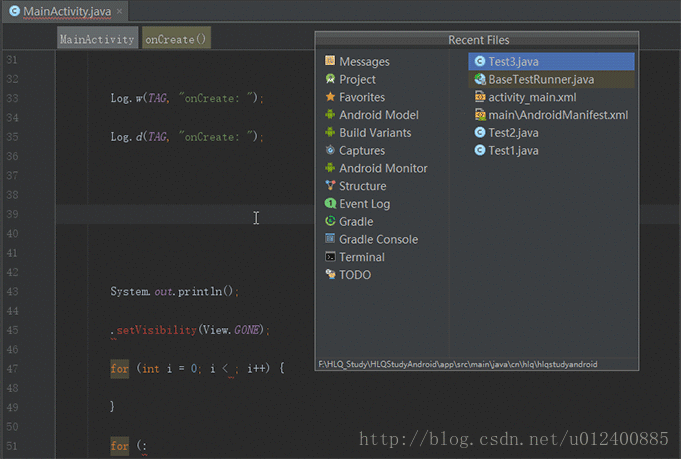Click the Project tool window icon
Image resolution: width=681 pixels, height=459 pixels.
coord(330,79)
